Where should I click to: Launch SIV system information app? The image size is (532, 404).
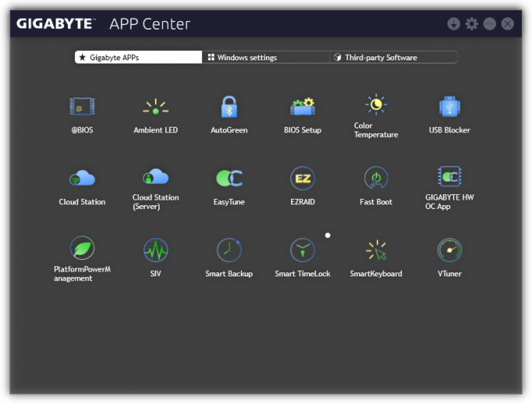[156, 250]
